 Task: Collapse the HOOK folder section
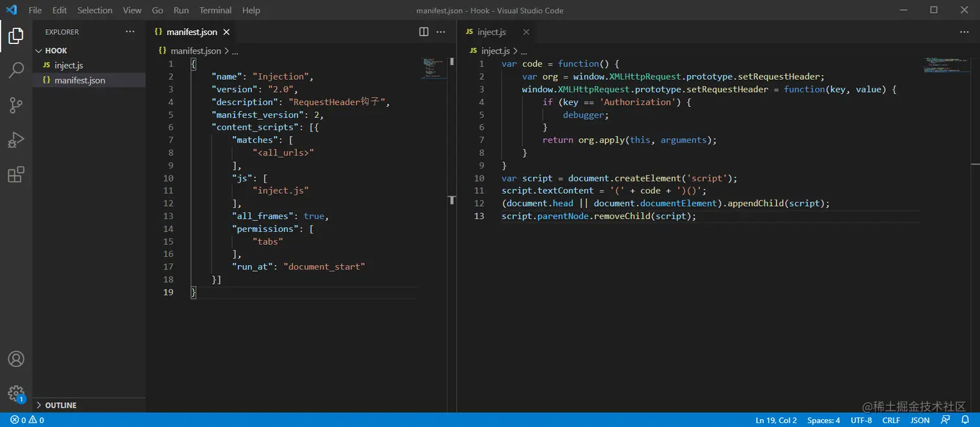point(89,51)
